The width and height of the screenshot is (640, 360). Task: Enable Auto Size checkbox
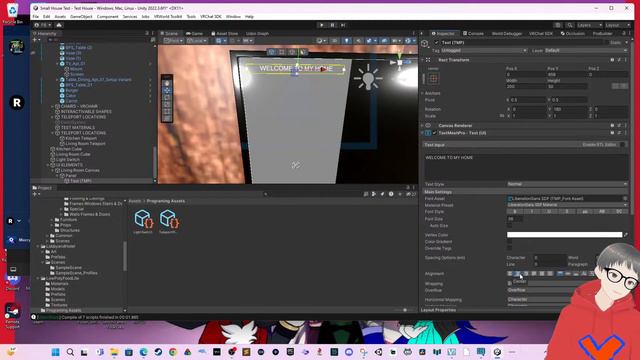click(x=509, y=226)
